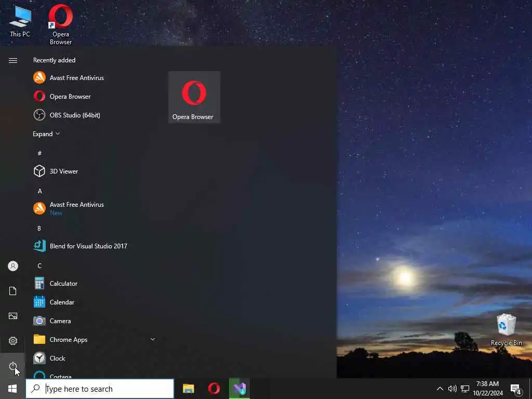The width and height of the screenshot is (532, 399).
Task: Open Opera from the taskbar
Action: [214, 389]
